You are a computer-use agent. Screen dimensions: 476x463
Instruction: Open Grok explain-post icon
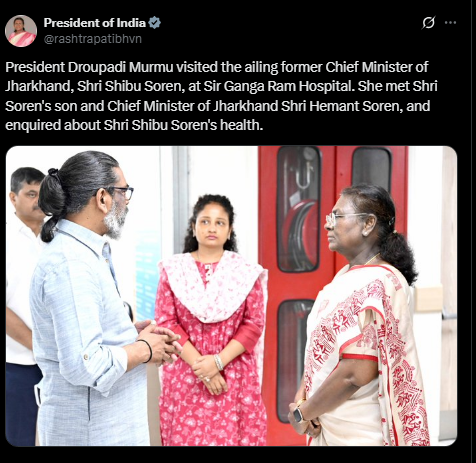(428, 23)
